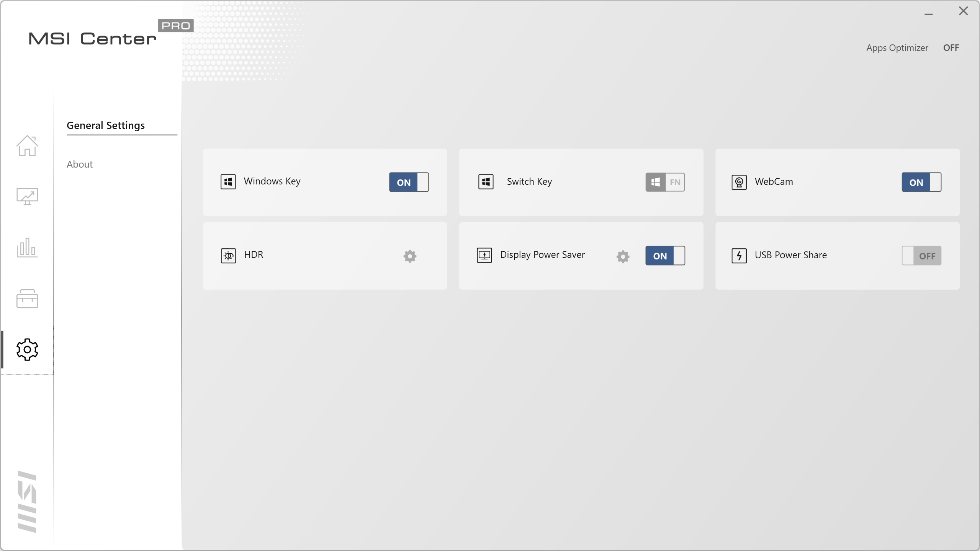Click the Apps Optimizer label

pos(897,48)
